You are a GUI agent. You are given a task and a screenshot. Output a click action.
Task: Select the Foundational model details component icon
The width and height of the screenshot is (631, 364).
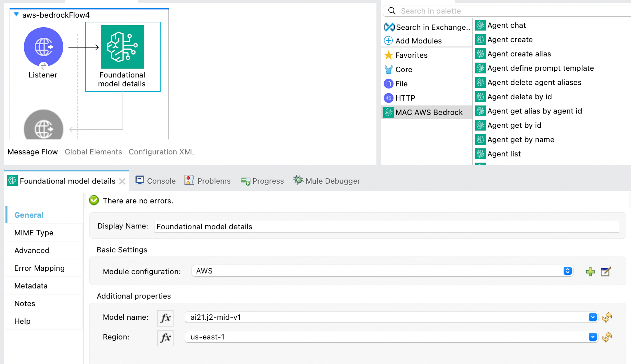(x=122, y=47)
